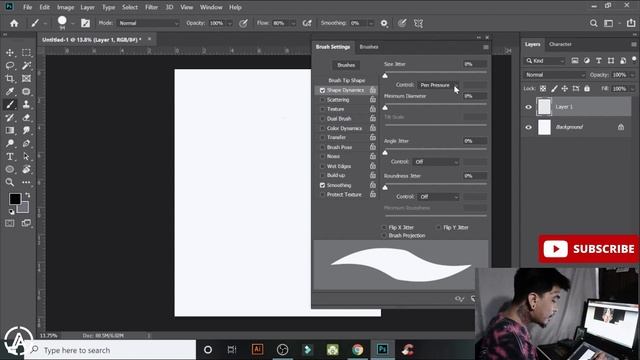Select the Zoom tool

tap(10, 182)
